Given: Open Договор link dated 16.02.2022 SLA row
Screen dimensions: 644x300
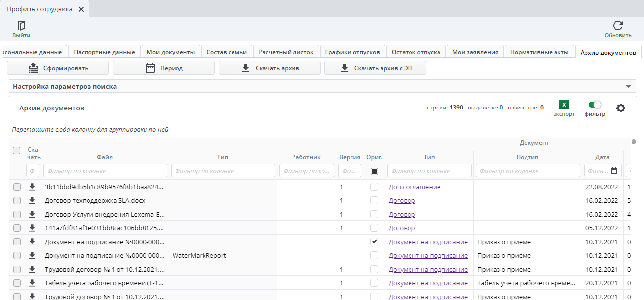Looking at the screenshot, I should (402, 200).
